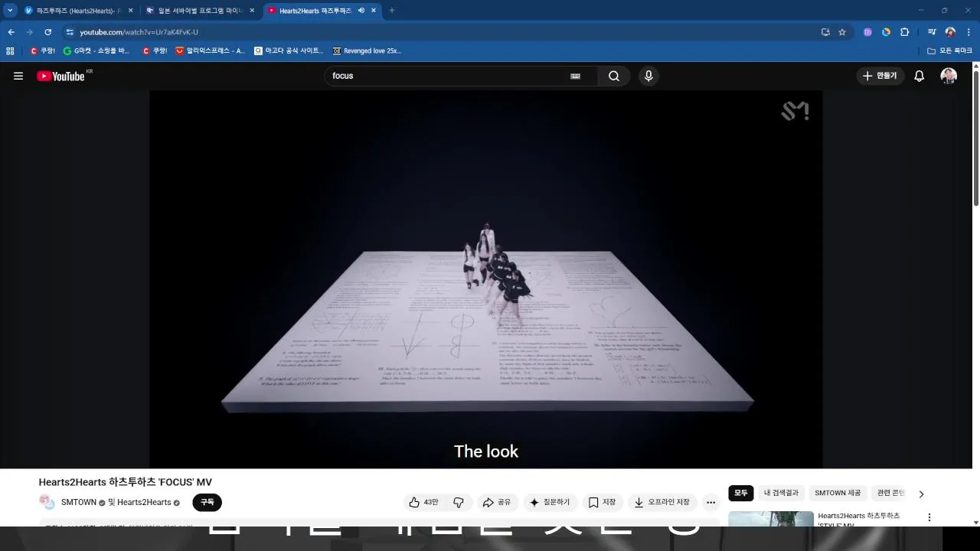This screenshot has width=980, height=551.
Task: Close the Hearts2Hearts YouTube tab
Action: (374, 11)
